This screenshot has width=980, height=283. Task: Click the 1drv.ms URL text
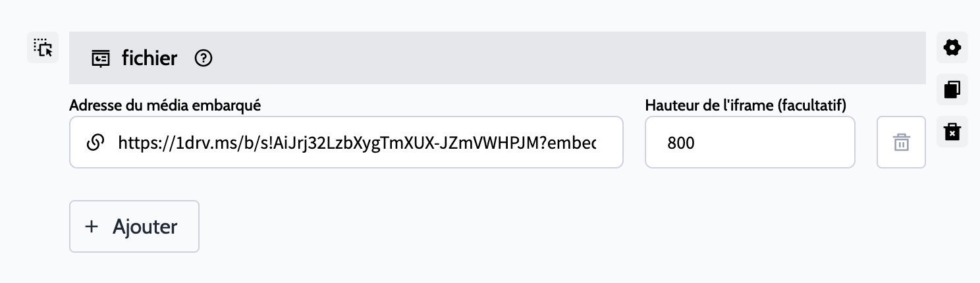[x=356, y=142]
